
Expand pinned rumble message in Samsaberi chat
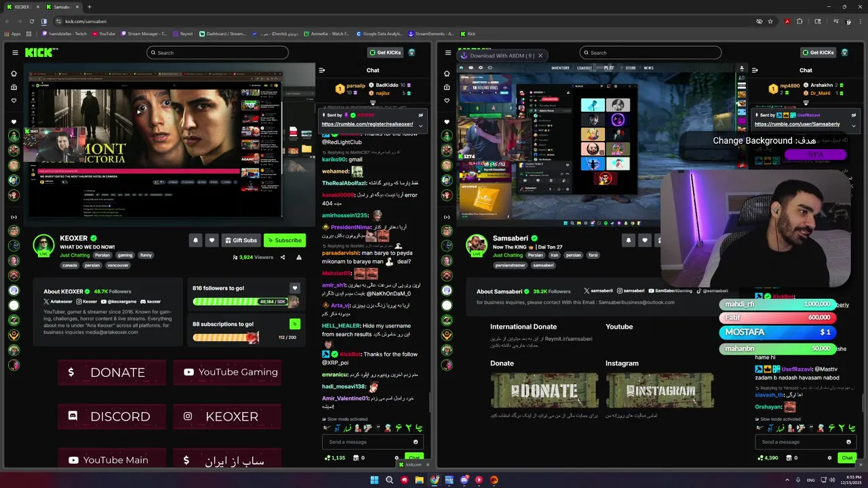(853, 125)
